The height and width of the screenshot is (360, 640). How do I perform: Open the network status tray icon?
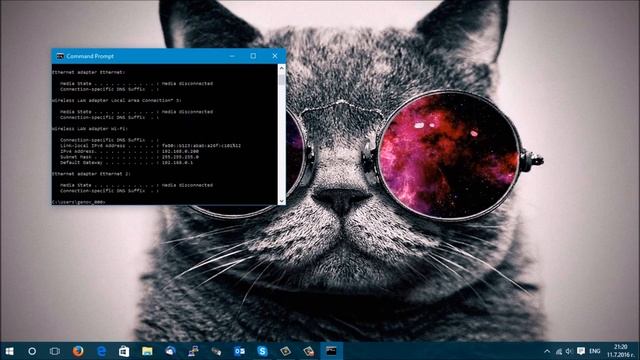(559, 351)
